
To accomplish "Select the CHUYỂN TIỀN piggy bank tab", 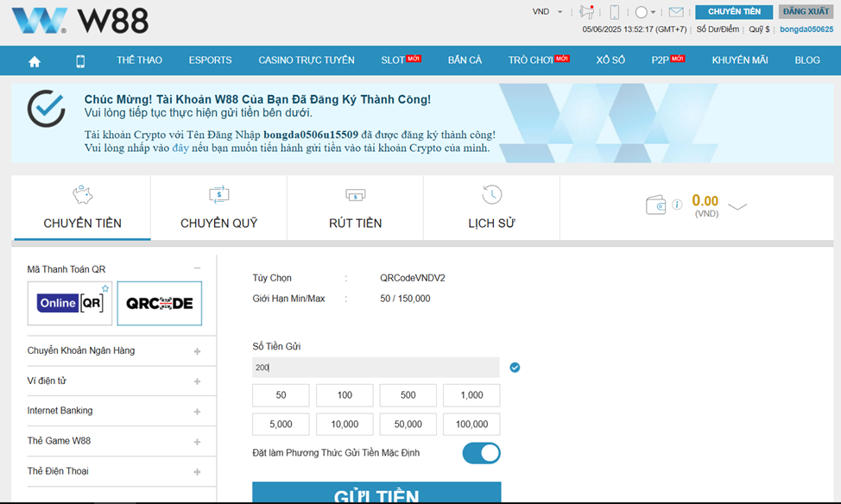I will point(82,207).
